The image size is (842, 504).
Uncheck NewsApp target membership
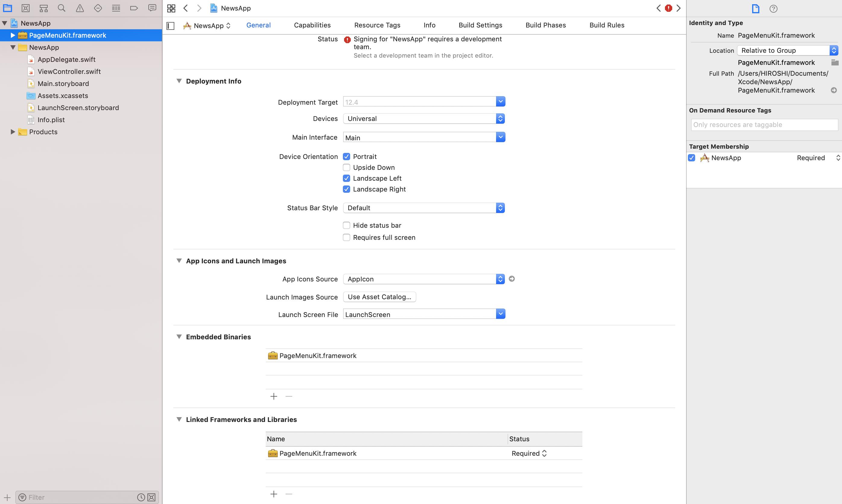[x=692, y=158]
